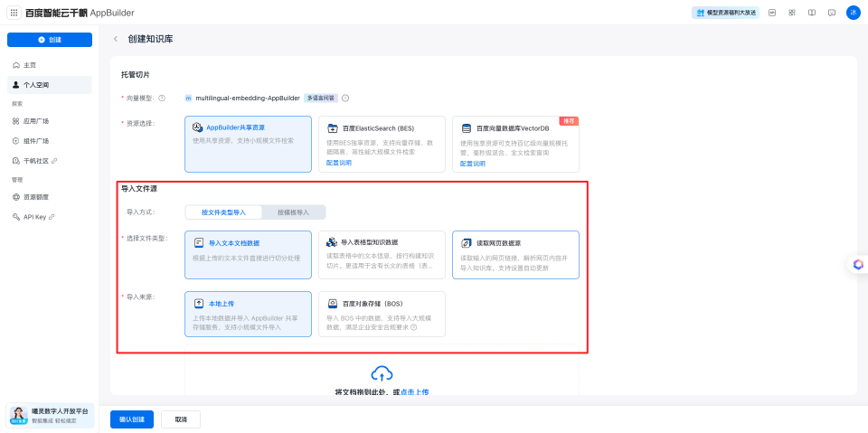Screen dimensions: 868x433
Task: Open API Key link in sidebar
Action: click(49, 217)
